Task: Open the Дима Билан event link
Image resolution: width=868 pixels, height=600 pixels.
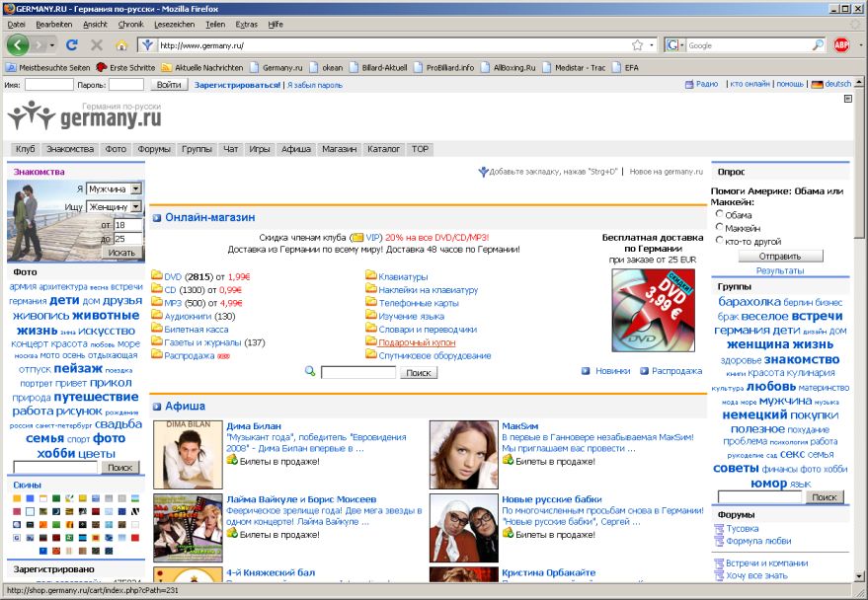Action: [254, 426]
